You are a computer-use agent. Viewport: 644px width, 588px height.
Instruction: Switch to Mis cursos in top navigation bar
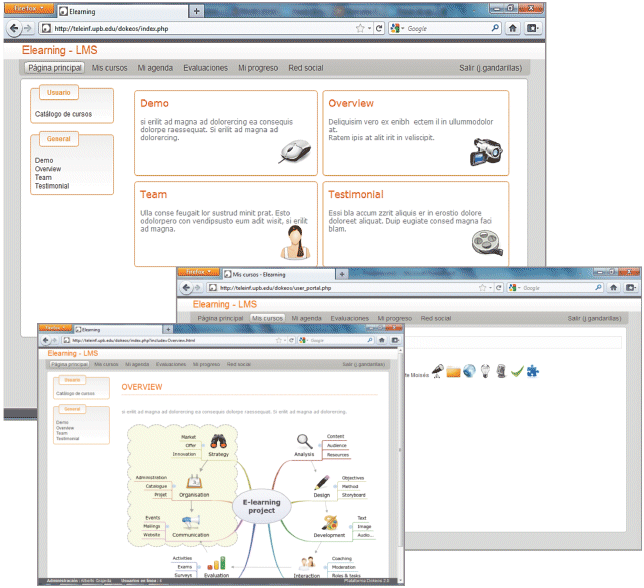pos(109,68)
